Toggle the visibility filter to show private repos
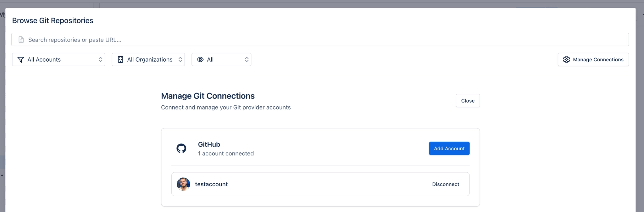The width and height of the screenshot is (644, 212). (221, 59)
